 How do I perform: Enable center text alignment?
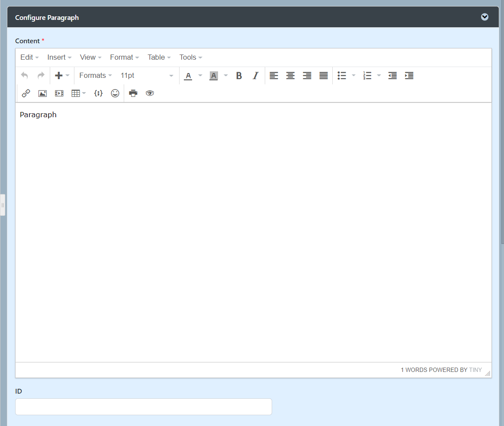click(290, 76)
